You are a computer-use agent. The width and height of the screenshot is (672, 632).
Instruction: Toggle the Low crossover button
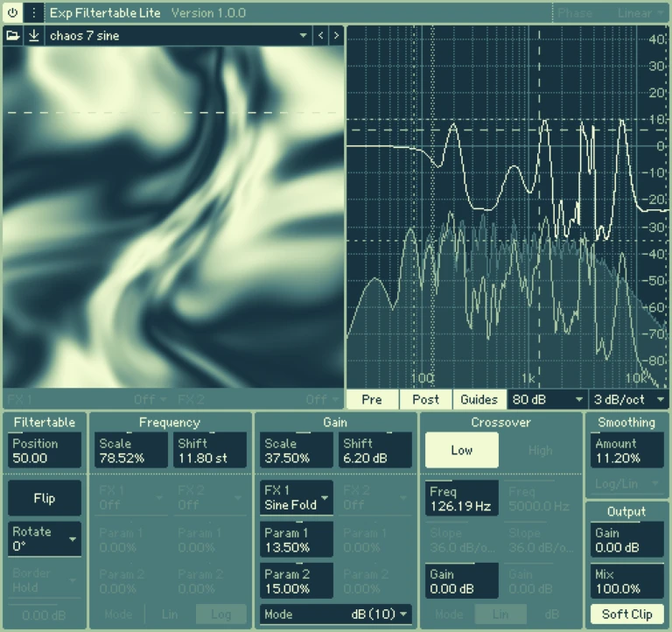pos(462,450)
